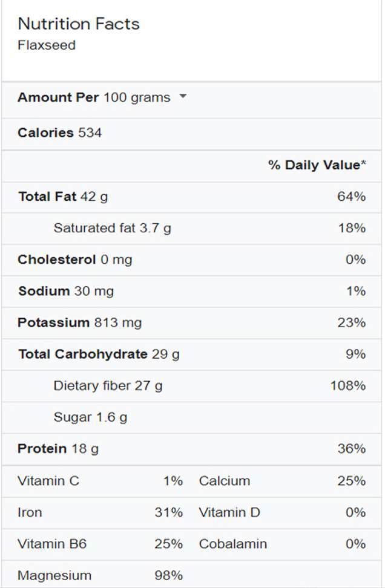Select the Total Fat 42 g row
Screen dimensions: 385x588
click(x=64, y=197)
